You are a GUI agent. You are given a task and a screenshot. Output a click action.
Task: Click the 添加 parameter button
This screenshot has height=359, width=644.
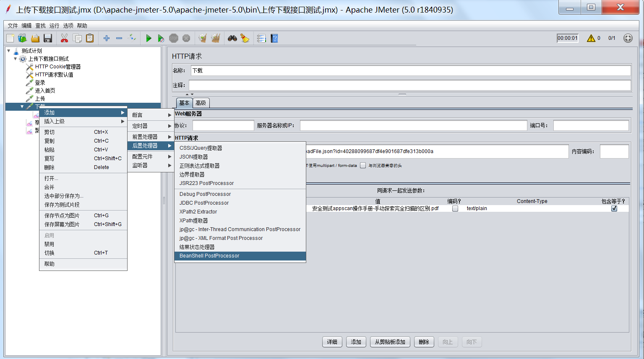pyautogui.click(x=356, y=342)
